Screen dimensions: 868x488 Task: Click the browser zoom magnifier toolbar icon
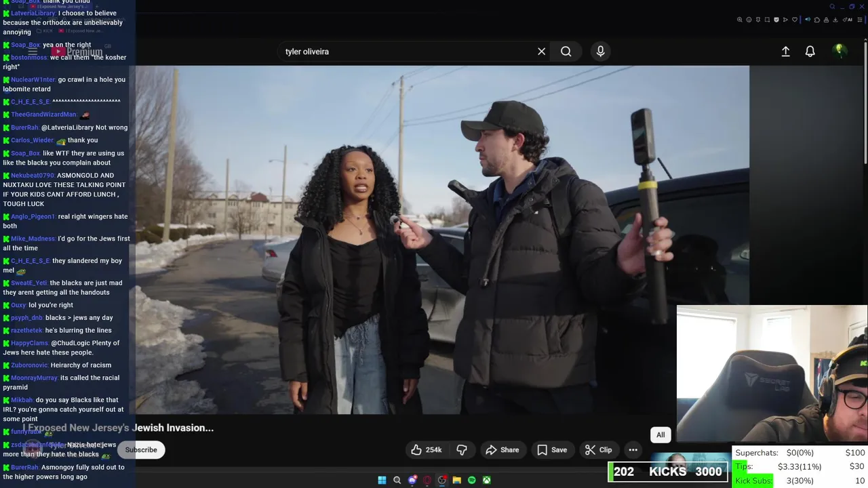pos(740,20)
